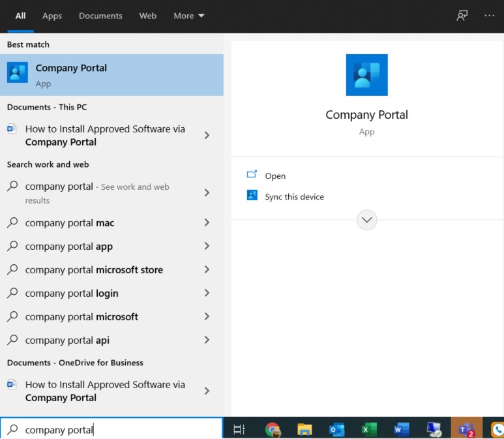Screen dimensions: 504x439
Task: Launch Excel from the taskbar
Action: pyautogui.click(x=369, y=429)
